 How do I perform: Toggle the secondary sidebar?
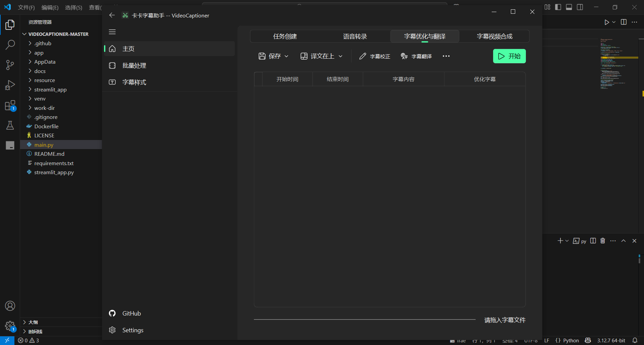(x=580, y=7)
